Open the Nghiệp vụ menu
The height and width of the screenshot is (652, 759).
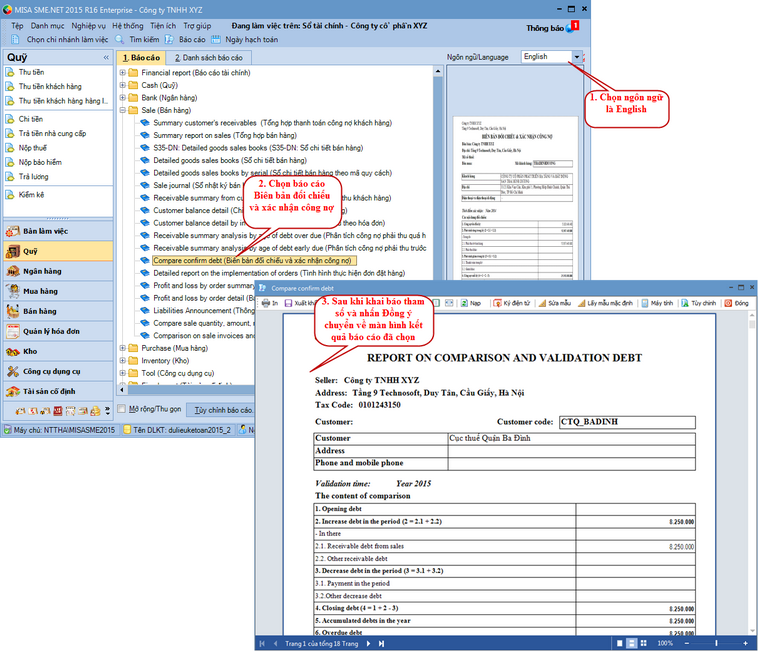tap(88, 26)
